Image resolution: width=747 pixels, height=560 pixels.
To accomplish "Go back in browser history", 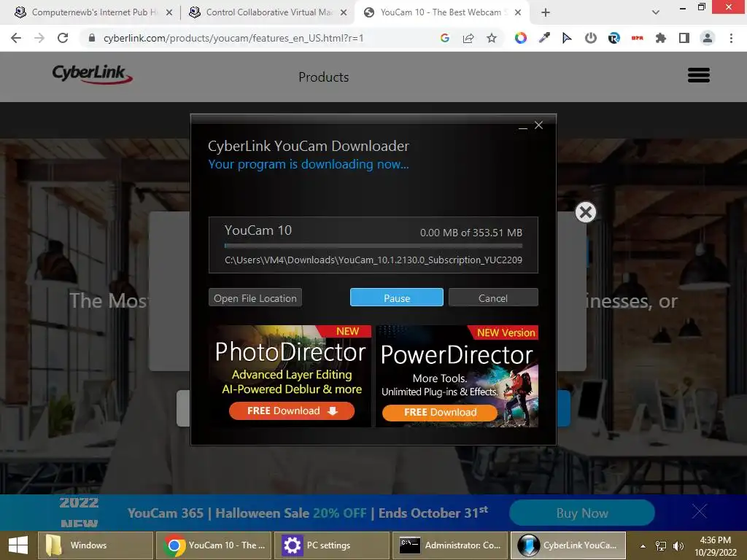I will click(x=16, y=38).
